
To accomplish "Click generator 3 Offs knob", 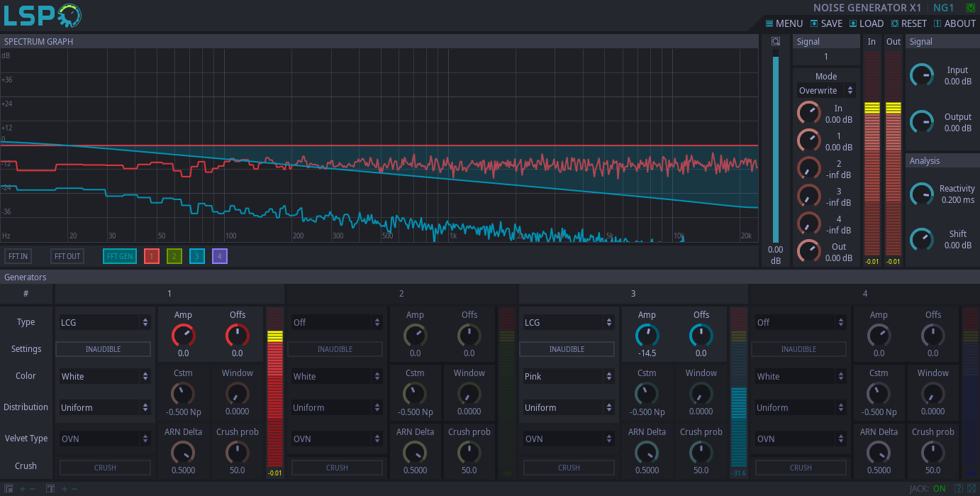I will [x=701, y=335].
